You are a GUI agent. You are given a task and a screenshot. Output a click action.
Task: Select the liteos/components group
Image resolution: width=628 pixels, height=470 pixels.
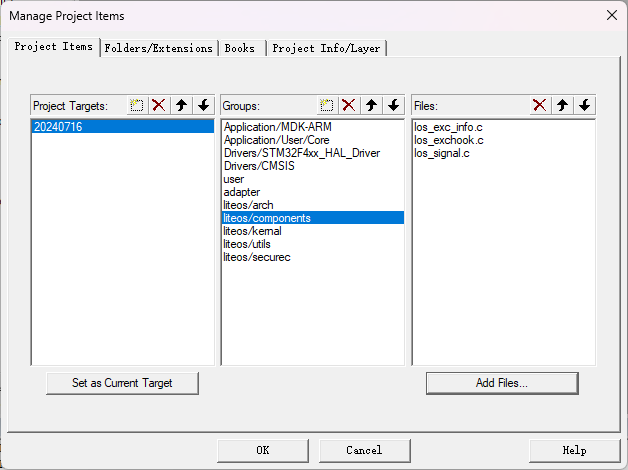[x=312, y=218]
